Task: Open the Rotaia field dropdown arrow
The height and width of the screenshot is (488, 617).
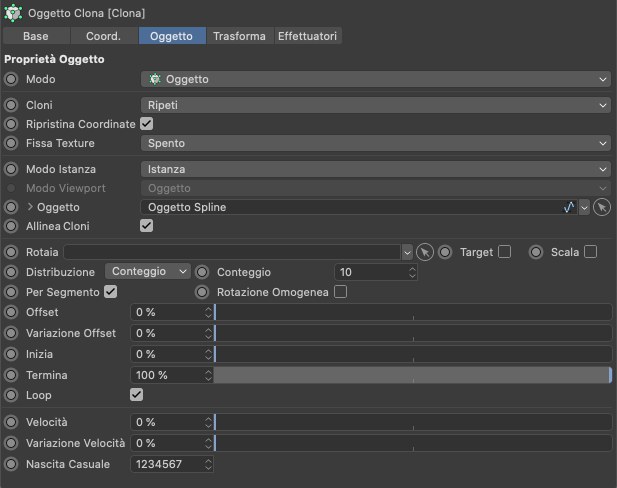Action: click(407, 253)
